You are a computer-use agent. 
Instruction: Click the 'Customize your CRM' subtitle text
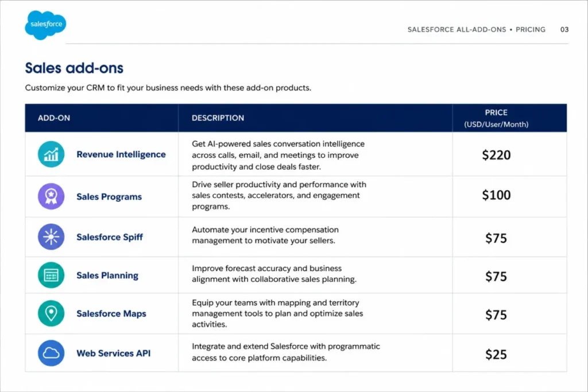168,88
